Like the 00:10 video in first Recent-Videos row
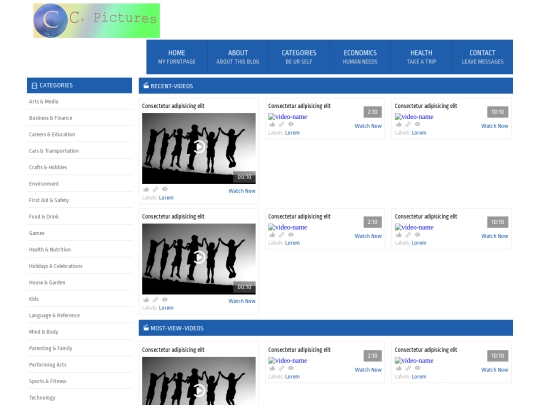The height and width of the screenshot is (405, 540). click(146, 189)
